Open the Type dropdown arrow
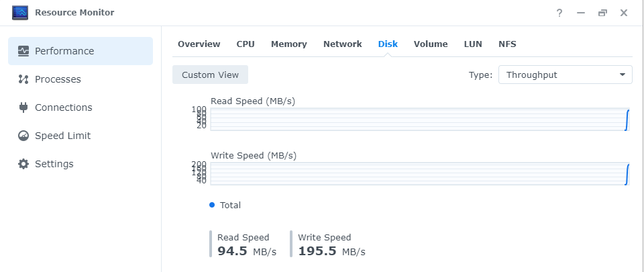This screenshot has width=644, height=272. [623, 75]
